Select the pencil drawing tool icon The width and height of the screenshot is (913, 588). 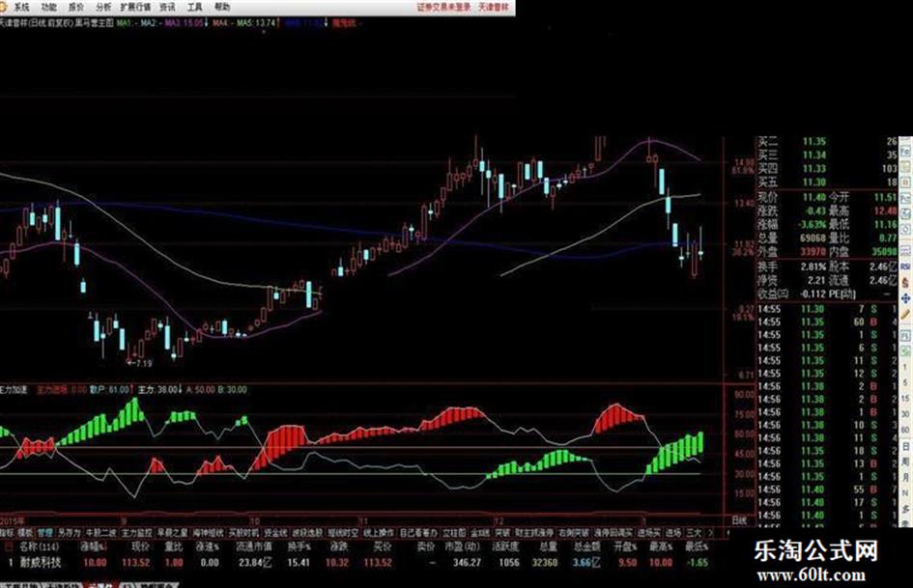click(x=906, y=314)
